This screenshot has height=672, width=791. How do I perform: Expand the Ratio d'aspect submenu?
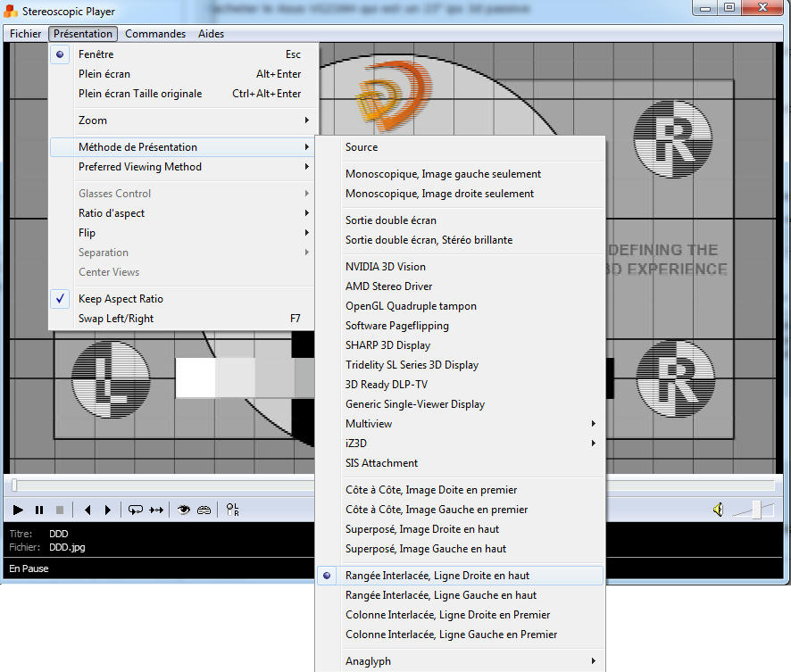(x=184, y=212)
